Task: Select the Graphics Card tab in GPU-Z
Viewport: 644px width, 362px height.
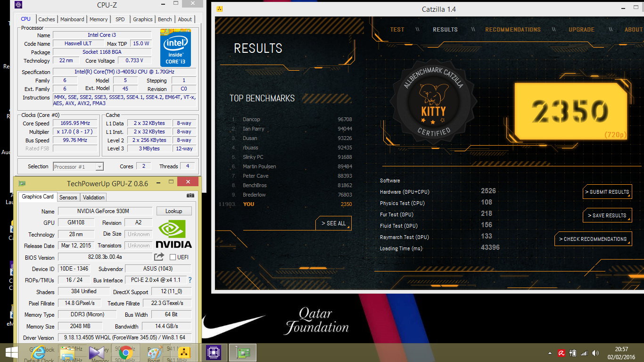Action: click(38, 197)
